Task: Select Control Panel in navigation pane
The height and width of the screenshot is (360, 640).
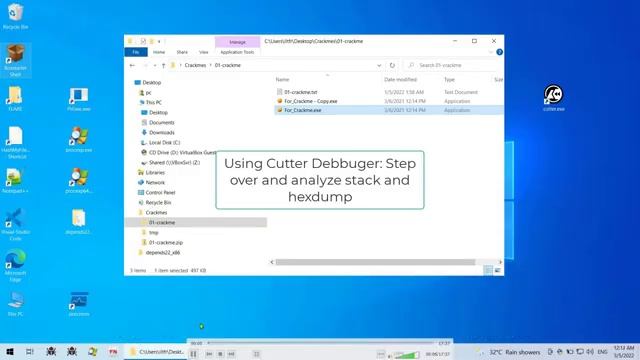Action: coord(160,193)
